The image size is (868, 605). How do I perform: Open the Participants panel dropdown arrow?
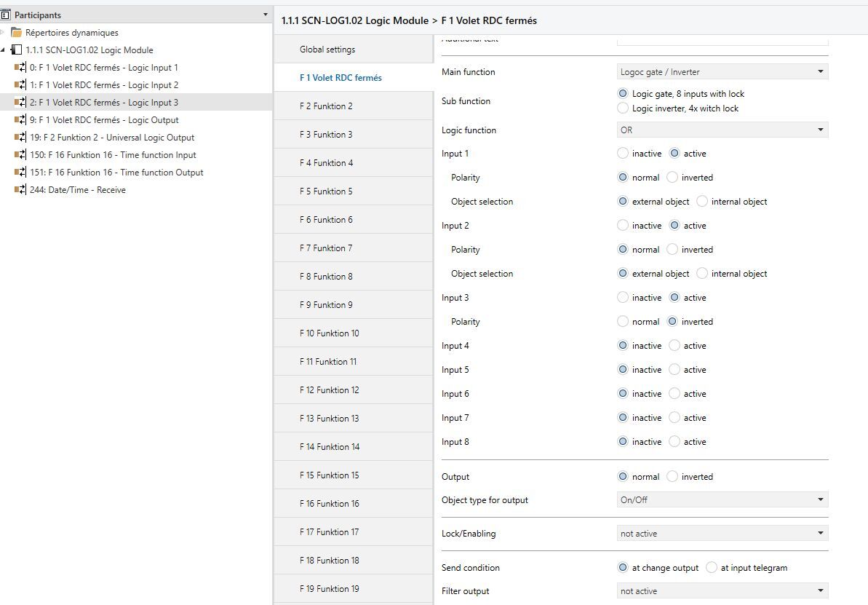(265, 15)
